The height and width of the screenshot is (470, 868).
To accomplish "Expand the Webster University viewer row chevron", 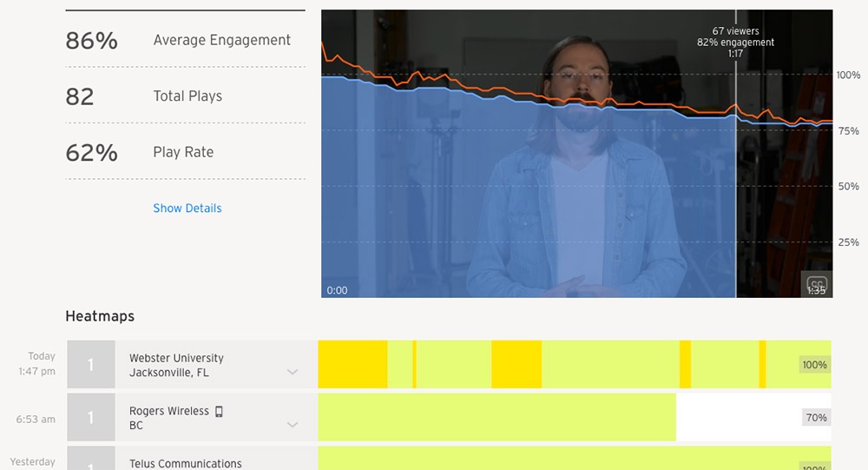I will (x=293, y=372).
